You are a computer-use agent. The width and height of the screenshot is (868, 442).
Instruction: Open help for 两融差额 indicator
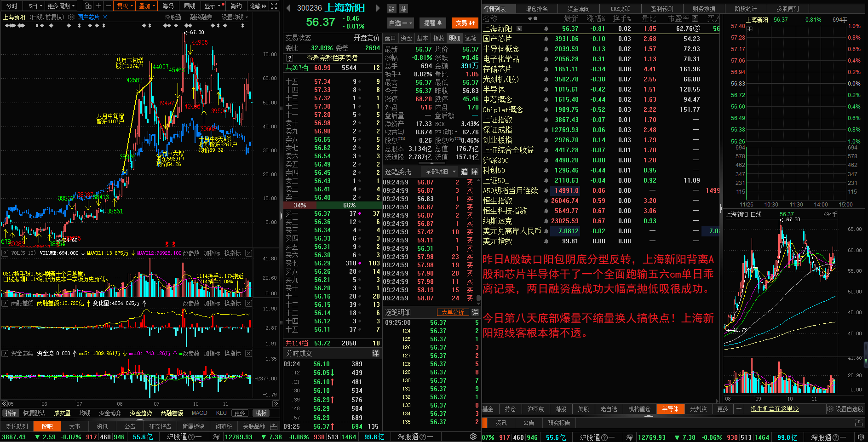point(5,303)
